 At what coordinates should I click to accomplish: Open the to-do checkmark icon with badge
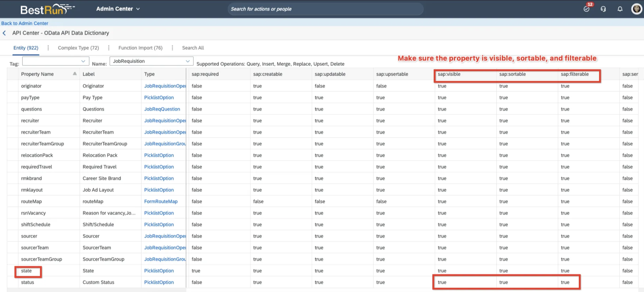pyautogui.click(x=586, y=9)
